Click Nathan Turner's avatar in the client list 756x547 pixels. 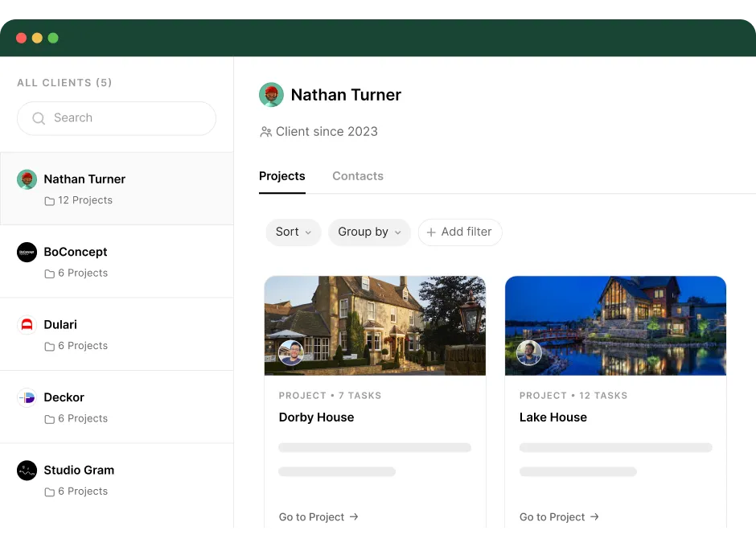click(27, 179)
